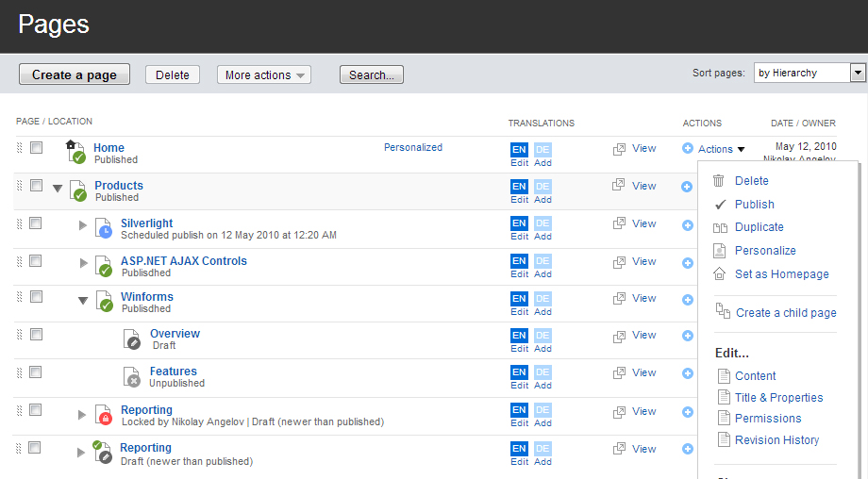Tick the Silverlight row checkbox

coord(36,223)
